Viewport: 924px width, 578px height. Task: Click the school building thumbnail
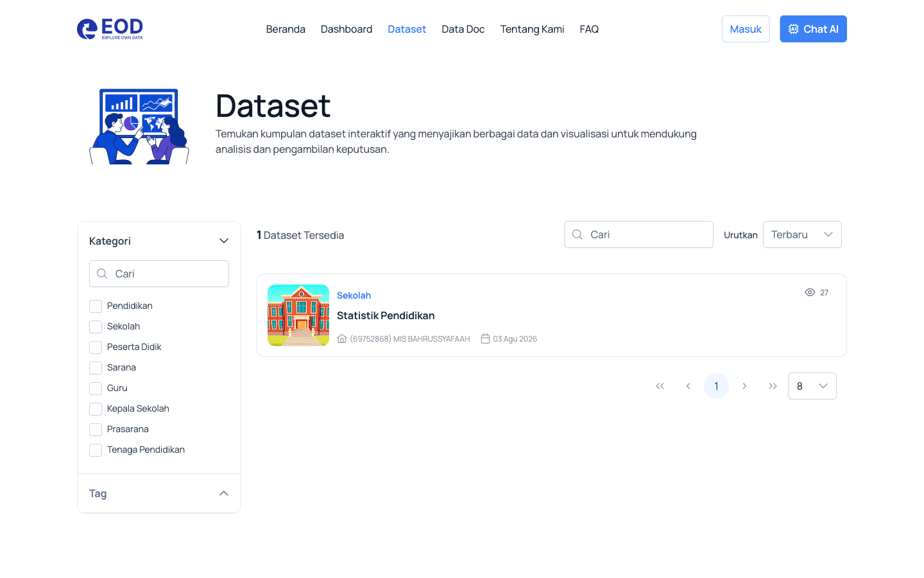[298, 315]
